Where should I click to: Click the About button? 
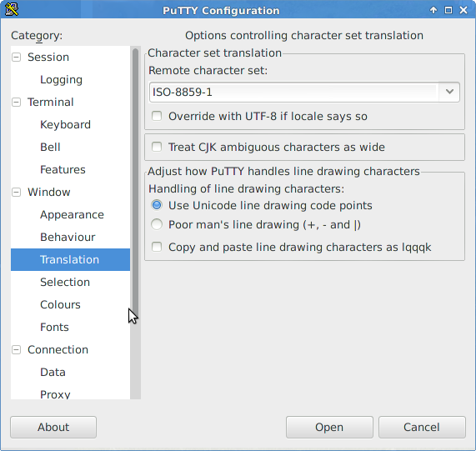pyautogui.click(x=53, y=427)
